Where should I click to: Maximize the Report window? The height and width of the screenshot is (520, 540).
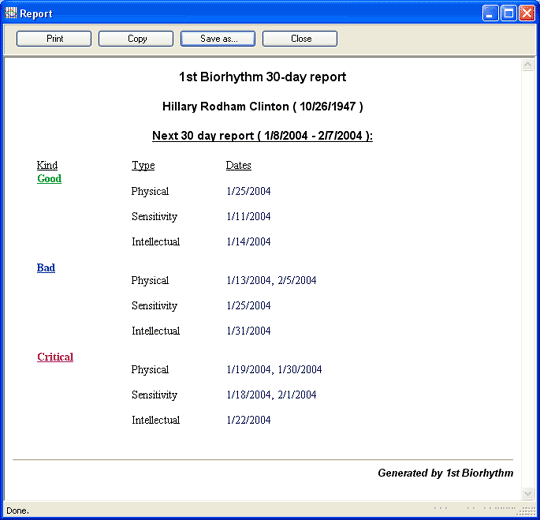tap(508, 13)
